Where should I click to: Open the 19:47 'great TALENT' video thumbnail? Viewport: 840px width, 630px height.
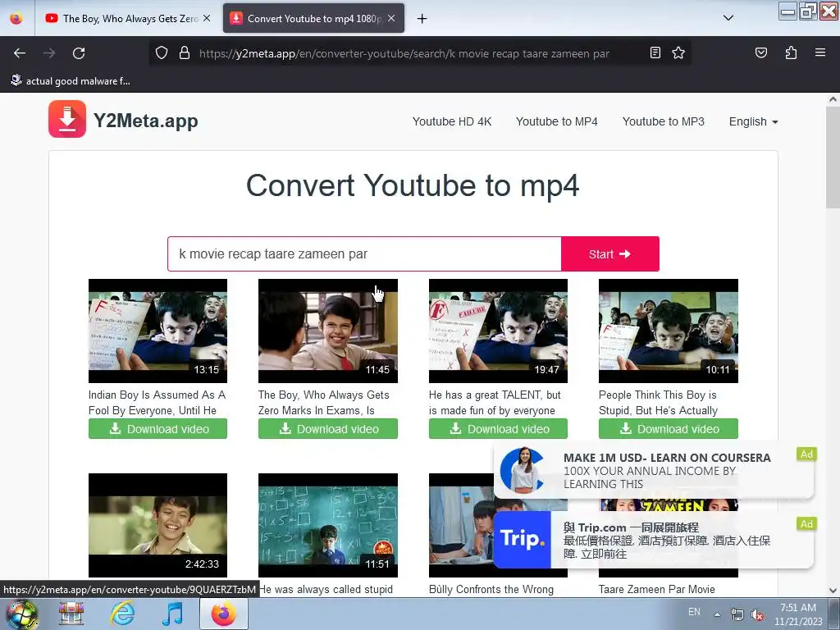pyautogui.click(x=498, y=331)
